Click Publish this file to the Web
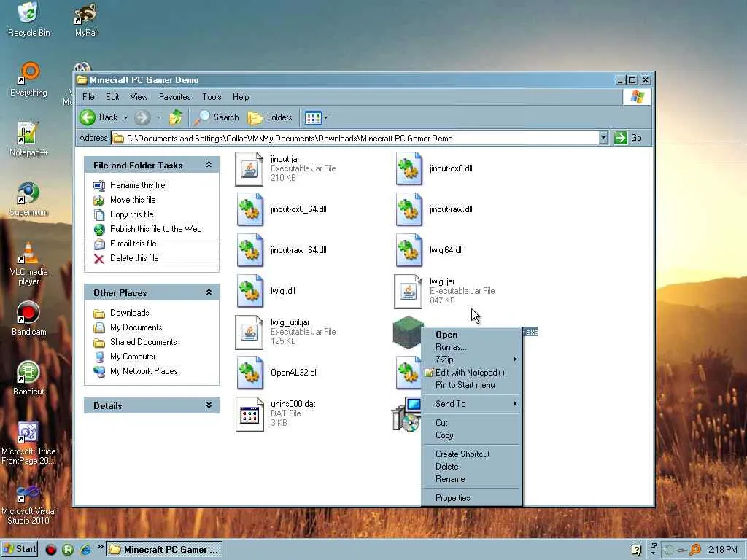This screenshot has width=747, height=560. pos(156,228)
